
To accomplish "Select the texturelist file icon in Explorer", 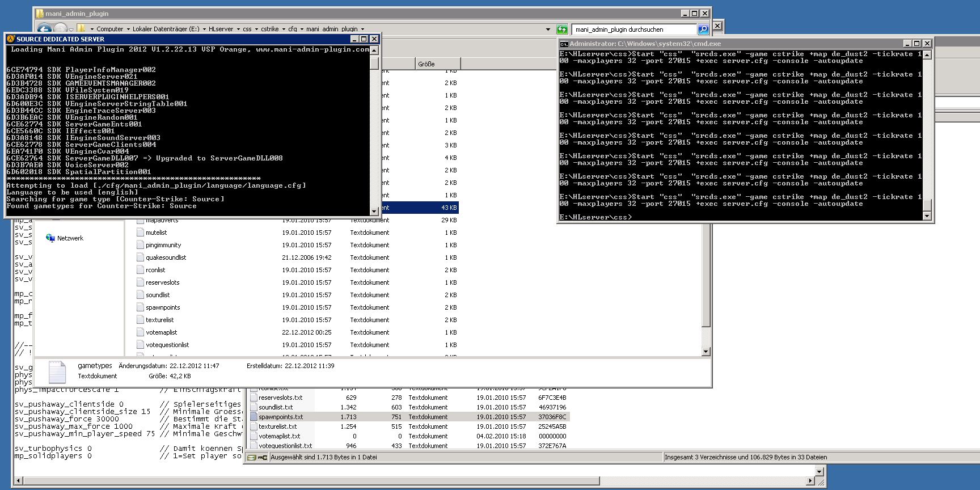I will coord(140,320).
